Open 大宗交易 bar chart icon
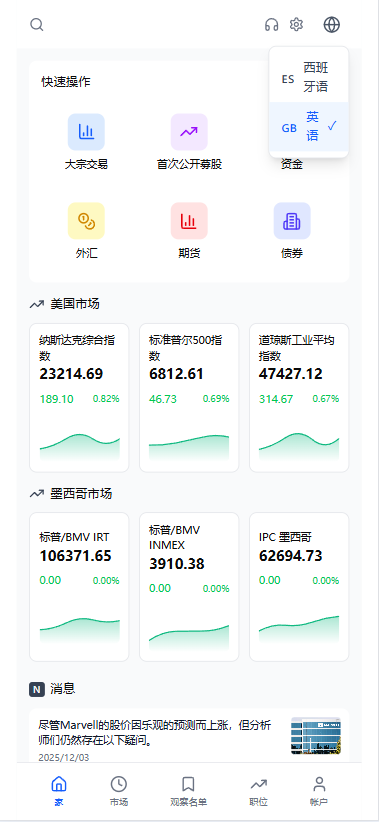Screen dimensions: 379x822 point(86,132)
